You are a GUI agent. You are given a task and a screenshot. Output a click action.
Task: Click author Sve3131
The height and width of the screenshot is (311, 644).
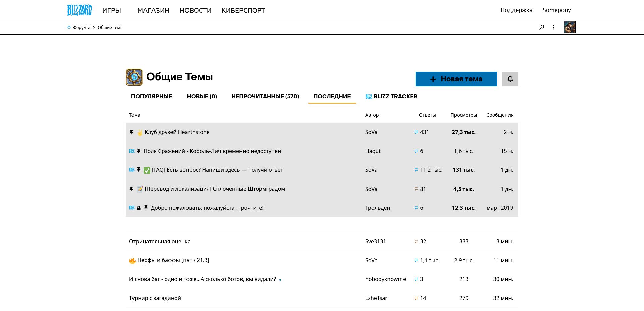point(376,241)
